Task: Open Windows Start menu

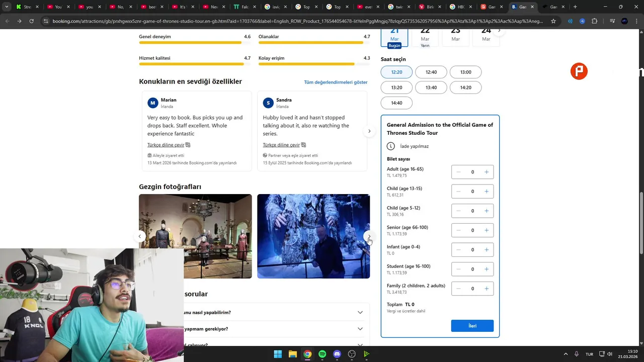Action: pyautogui.click(x=278, y=354)
